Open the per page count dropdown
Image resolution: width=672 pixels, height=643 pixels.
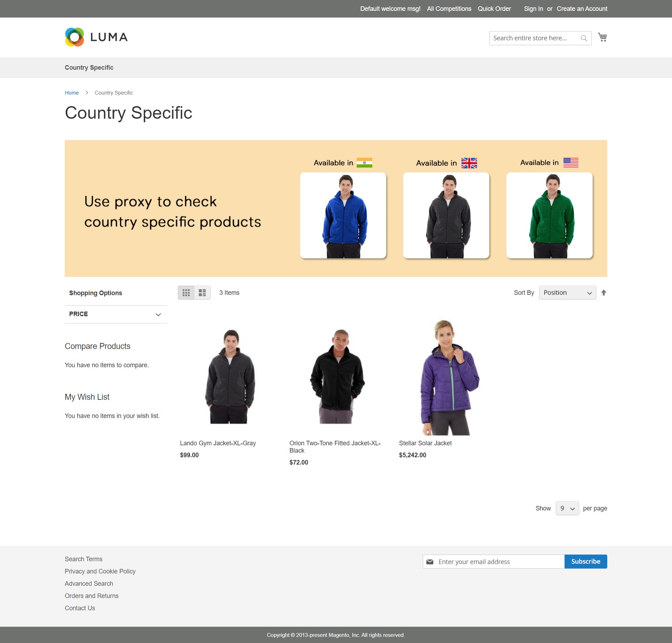(567, 508)
